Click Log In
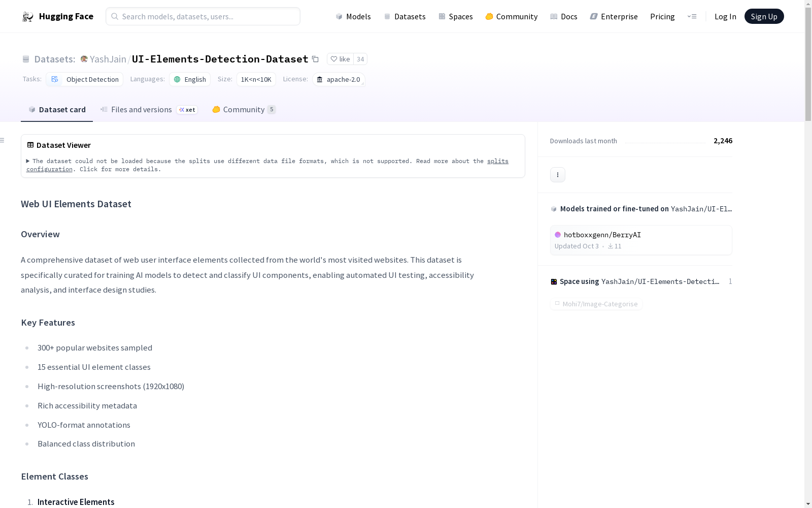 tap(725, 16)
